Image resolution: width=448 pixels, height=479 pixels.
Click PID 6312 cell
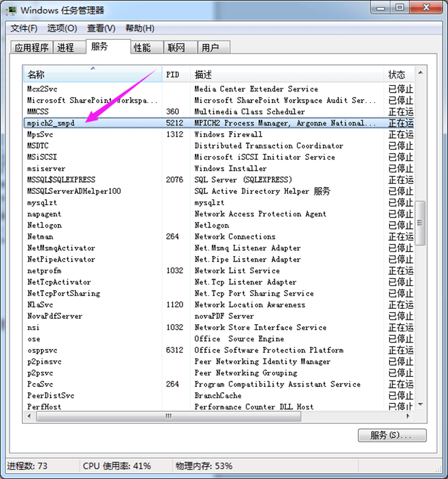pyautogui.click(x=175, y=350)
